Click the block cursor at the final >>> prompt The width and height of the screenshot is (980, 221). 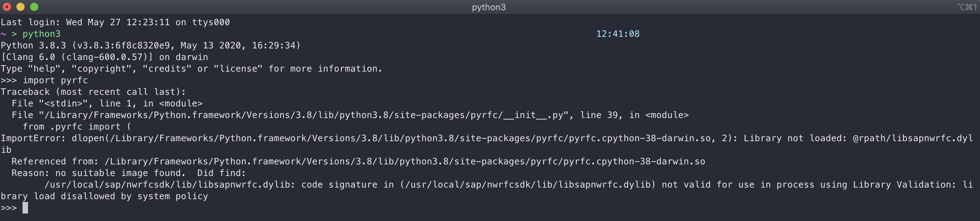25,208
